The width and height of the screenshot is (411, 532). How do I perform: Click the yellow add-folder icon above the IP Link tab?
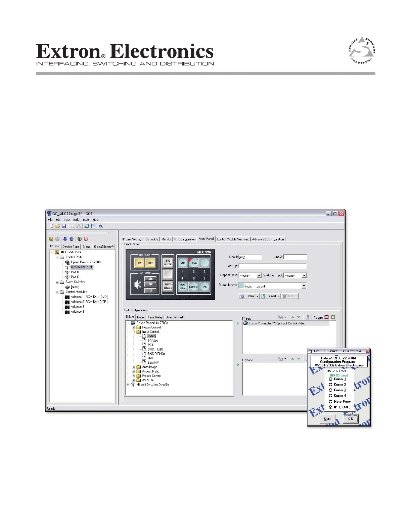tap(51, 239)
